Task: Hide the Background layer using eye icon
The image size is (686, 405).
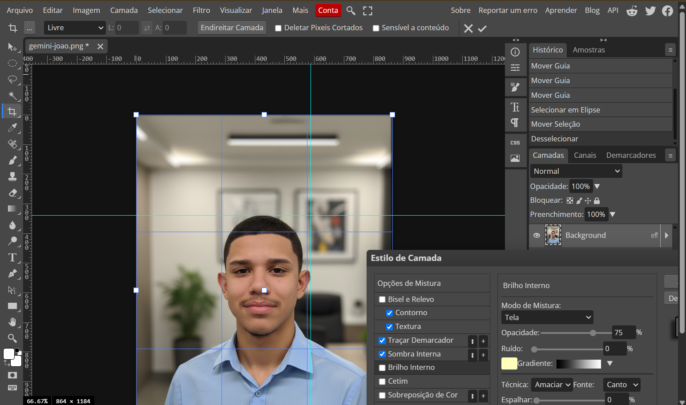Action: (536, 235)
